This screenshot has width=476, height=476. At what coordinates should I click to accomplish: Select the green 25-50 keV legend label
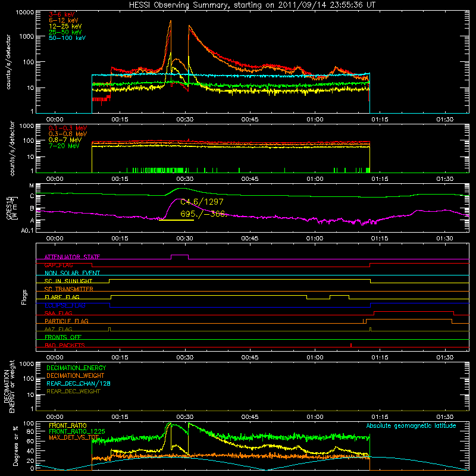pyautogui.click(x=65, y=32)
